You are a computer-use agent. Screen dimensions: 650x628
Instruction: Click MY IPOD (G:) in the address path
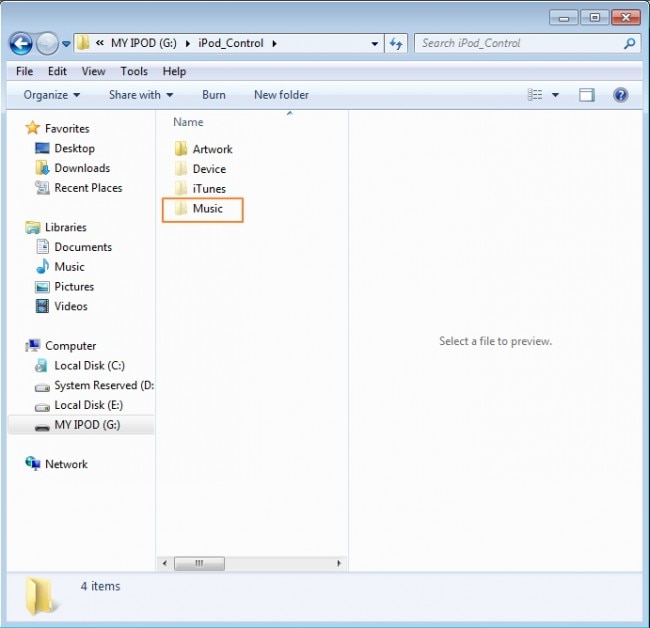pyautogui.click(x=143, y=43)
